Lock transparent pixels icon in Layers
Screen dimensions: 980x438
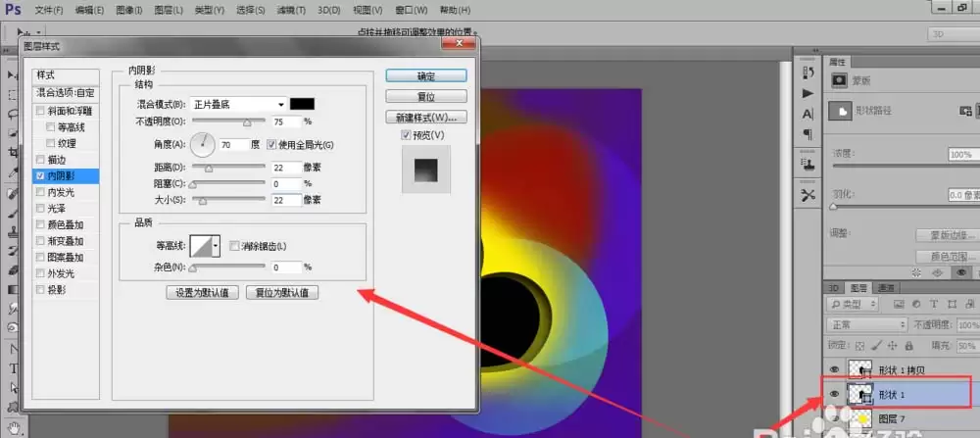tap(860, 345)
